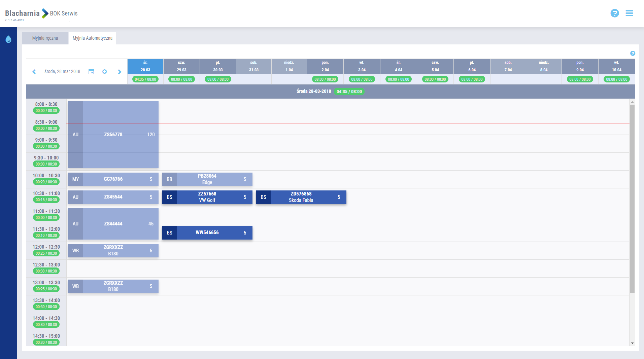Screen dimensions: 644x359
Task: Select Thursday 29.03 day column
Action: click(181, 66)
